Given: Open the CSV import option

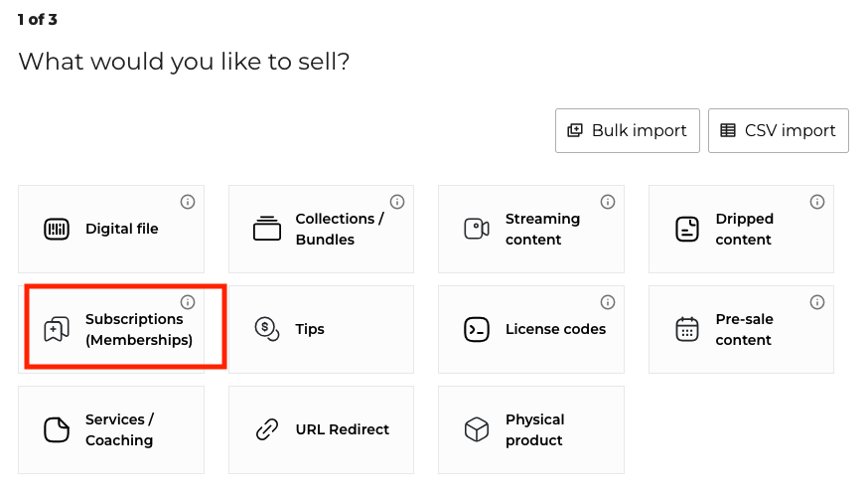Looking at the screenshot, I should pyautogui.click(x=779, y=131).
